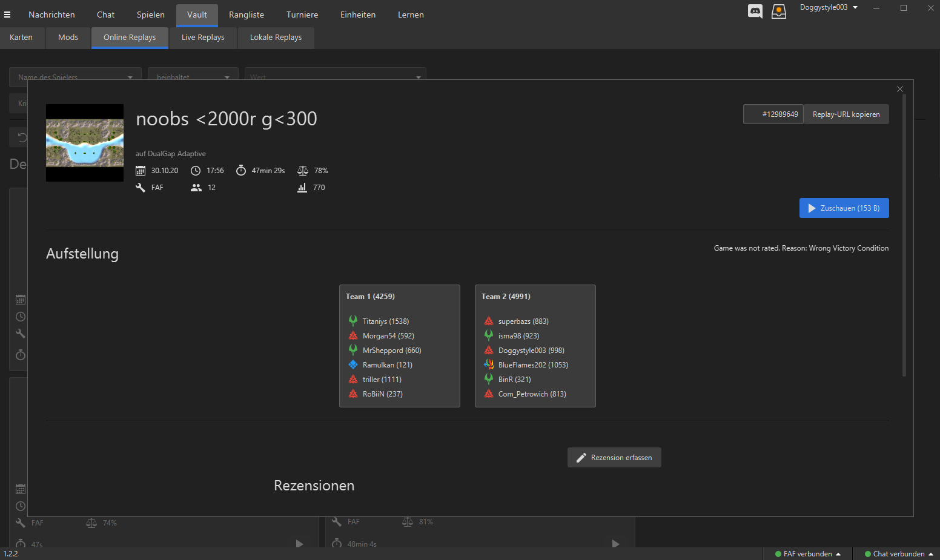Open the Nachrichten tab
Screen dimensions: 940x560
[51, 15]
